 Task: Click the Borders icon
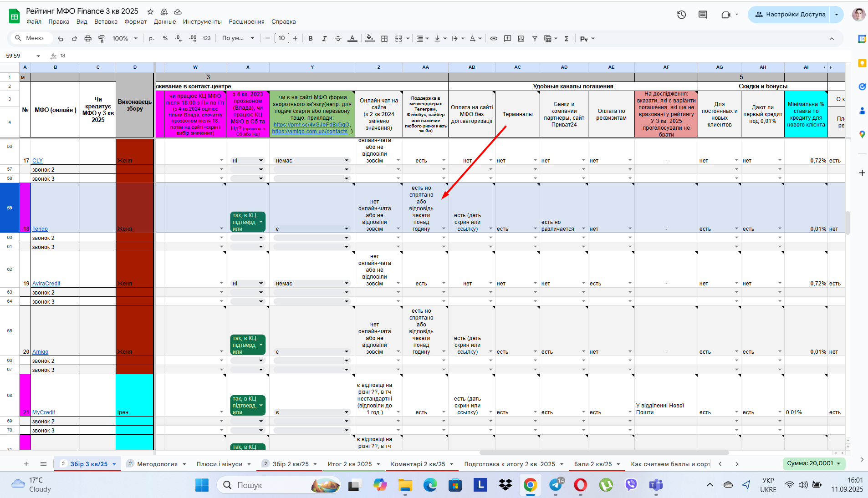(384, 39)
